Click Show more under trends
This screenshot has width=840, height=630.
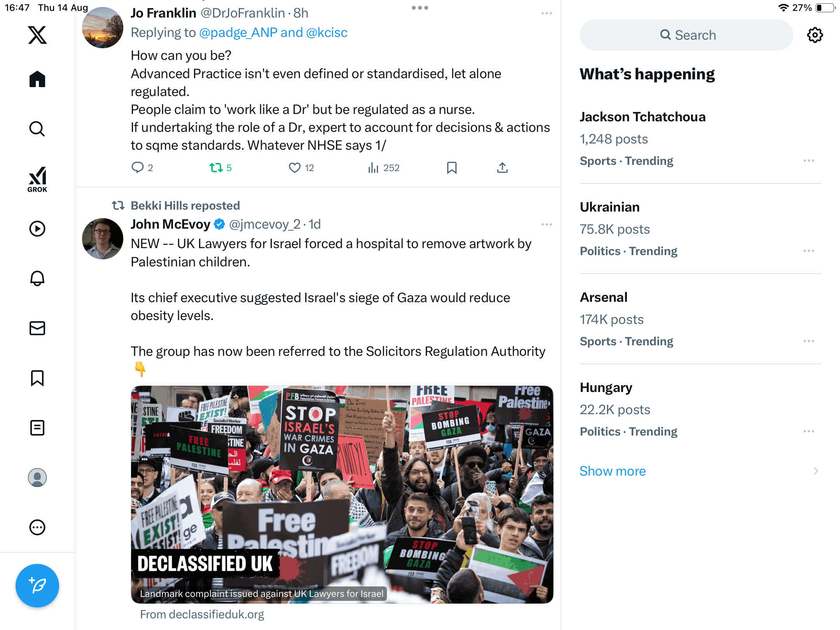612,471
